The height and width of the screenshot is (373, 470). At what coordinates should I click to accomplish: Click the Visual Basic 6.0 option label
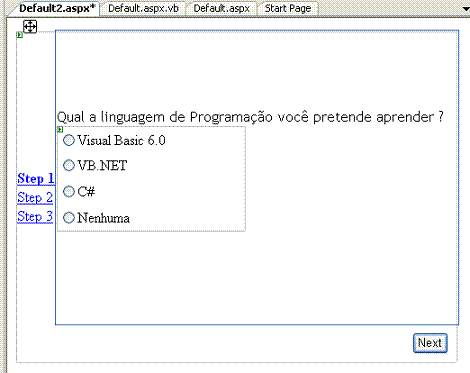point(121,140)
